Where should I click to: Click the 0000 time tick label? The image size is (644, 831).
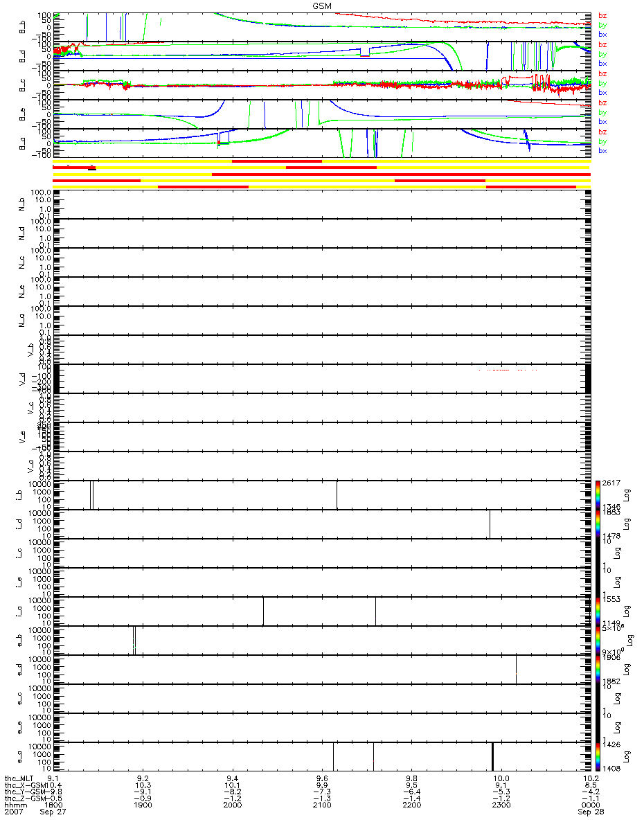tap(590, 805)
